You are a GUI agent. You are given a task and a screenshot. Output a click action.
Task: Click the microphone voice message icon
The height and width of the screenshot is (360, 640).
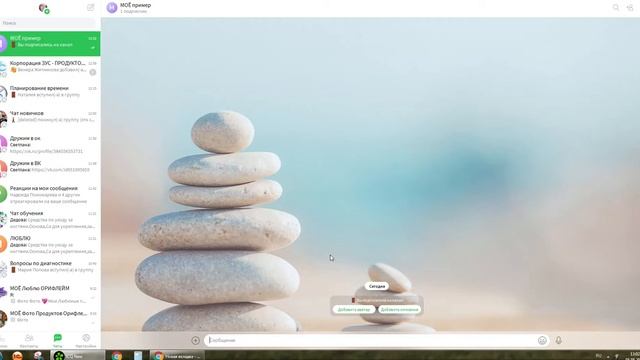coord(558,340)
